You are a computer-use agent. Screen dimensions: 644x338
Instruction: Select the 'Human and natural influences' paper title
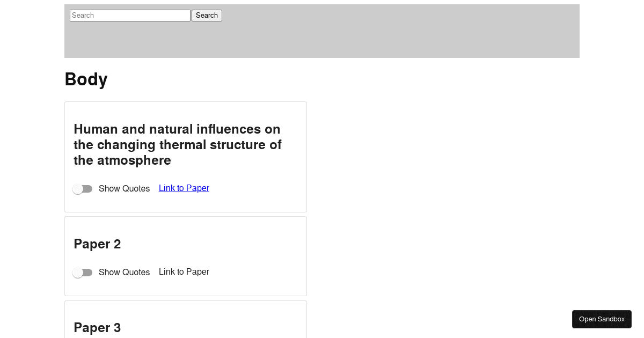point(177,145)
